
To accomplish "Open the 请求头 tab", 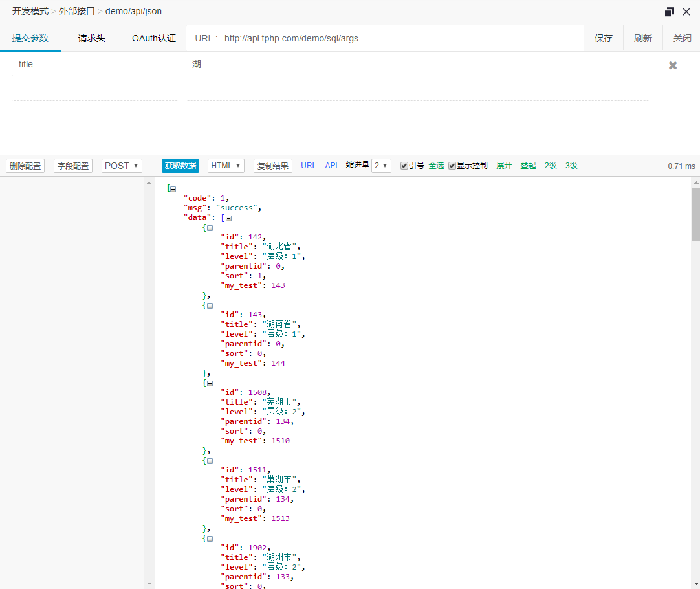I will pos(91,38).
